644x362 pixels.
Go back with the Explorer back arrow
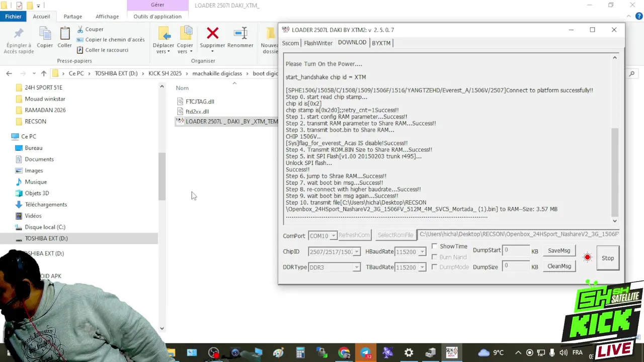(9, 73)
